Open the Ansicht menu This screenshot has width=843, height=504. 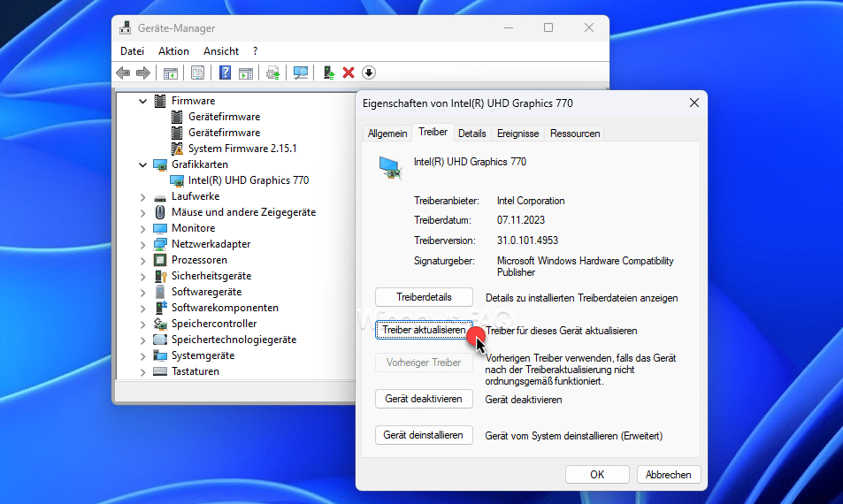tap(221, 51)
